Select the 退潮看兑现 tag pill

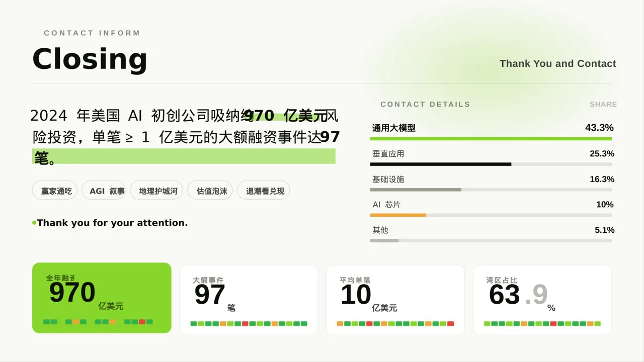(x=264, y=191)
